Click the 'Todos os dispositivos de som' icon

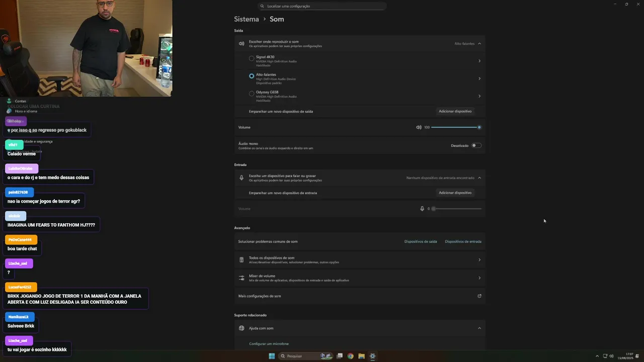click(242, 260)
